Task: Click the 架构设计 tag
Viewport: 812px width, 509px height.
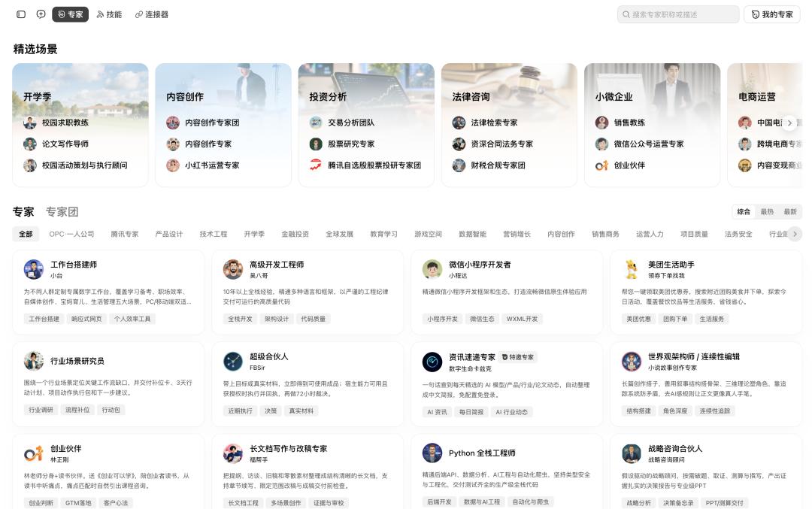Action: [x=277, y=319]
